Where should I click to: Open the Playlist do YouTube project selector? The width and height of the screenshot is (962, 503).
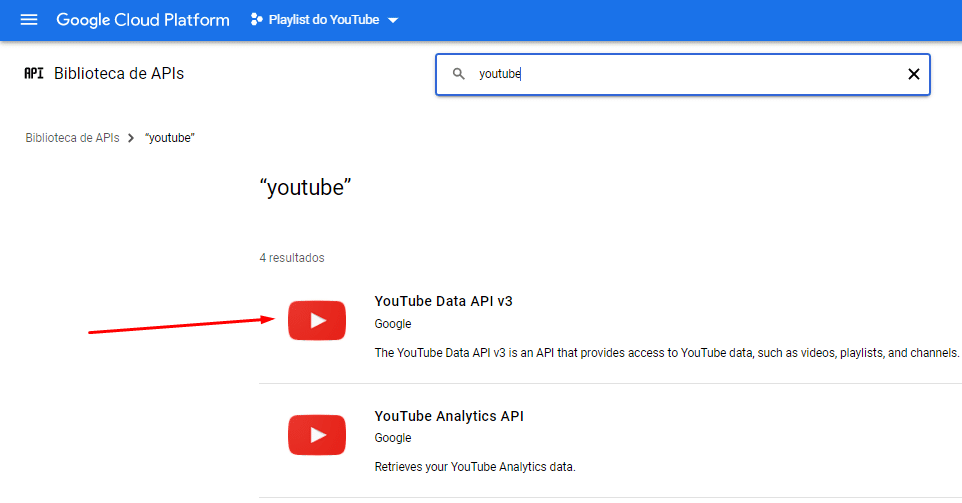point(323,20)
